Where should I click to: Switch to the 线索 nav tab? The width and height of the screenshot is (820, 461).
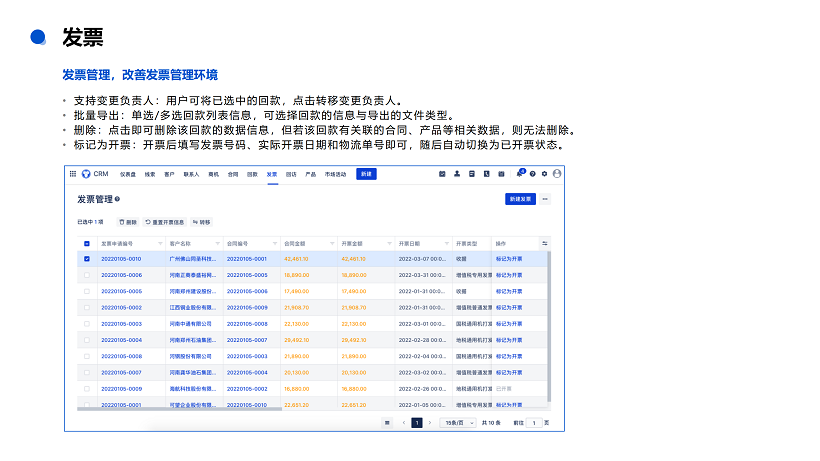point(150,175)
